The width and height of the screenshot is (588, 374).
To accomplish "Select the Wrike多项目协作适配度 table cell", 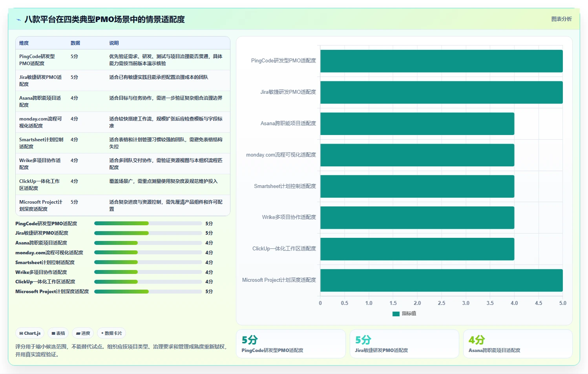I will [41, 164].
